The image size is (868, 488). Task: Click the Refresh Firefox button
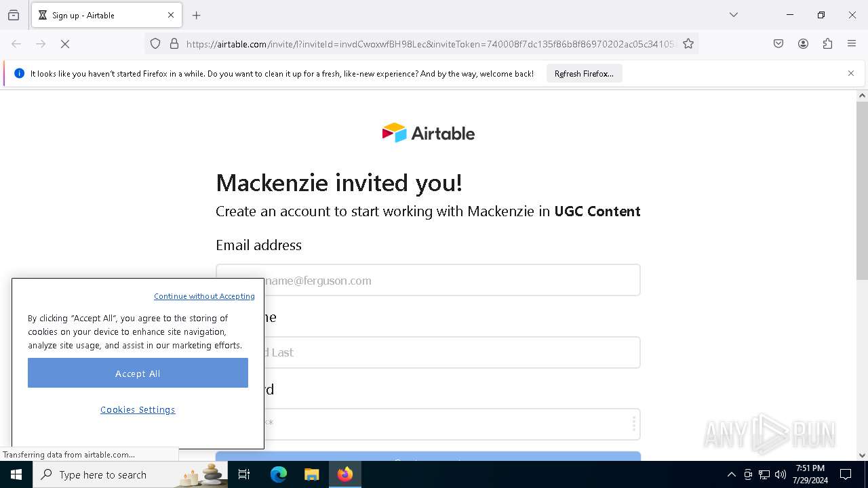(584, 73)
